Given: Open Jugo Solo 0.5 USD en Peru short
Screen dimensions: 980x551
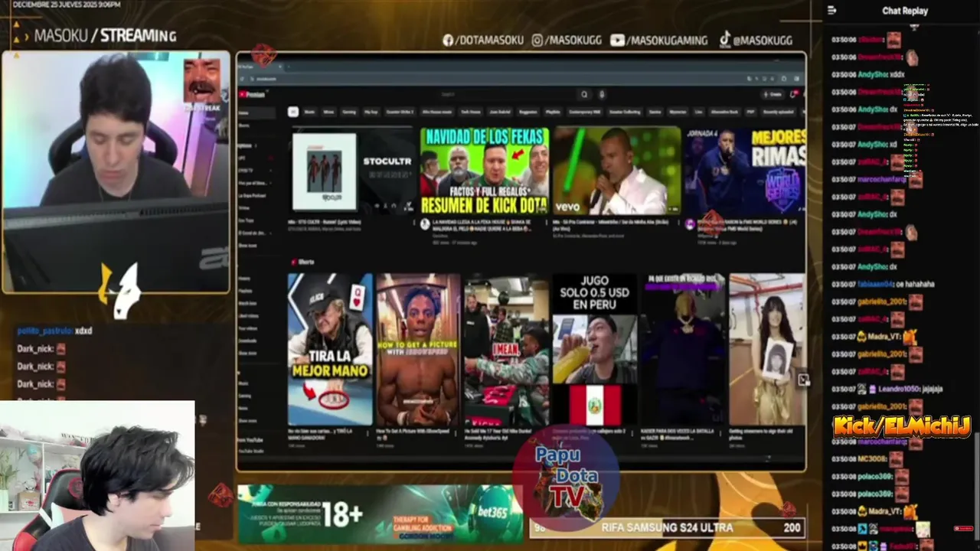Looking at the screenshot, I should [595, 349].
